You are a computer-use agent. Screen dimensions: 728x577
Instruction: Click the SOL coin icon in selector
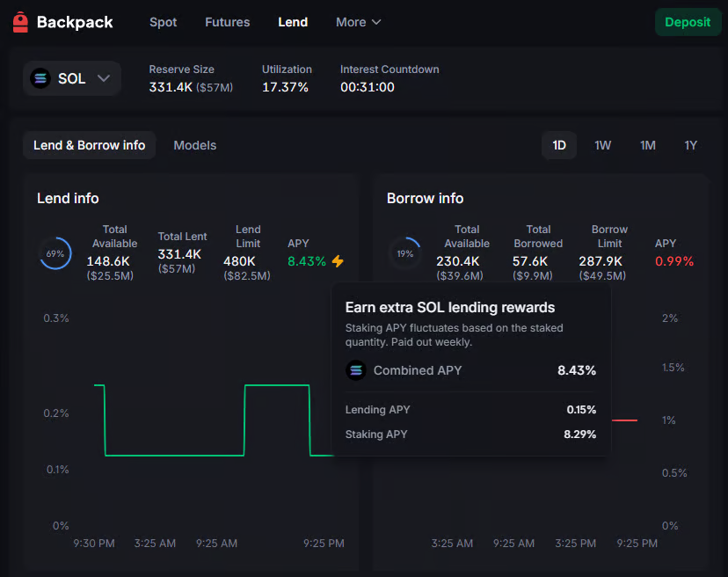[40, 78]
